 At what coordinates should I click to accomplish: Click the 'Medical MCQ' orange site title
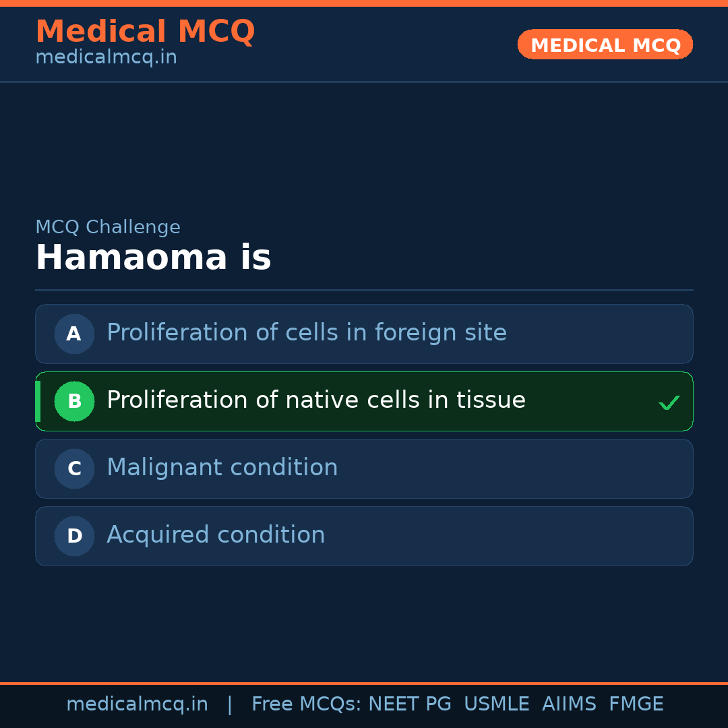pos(145,32)
